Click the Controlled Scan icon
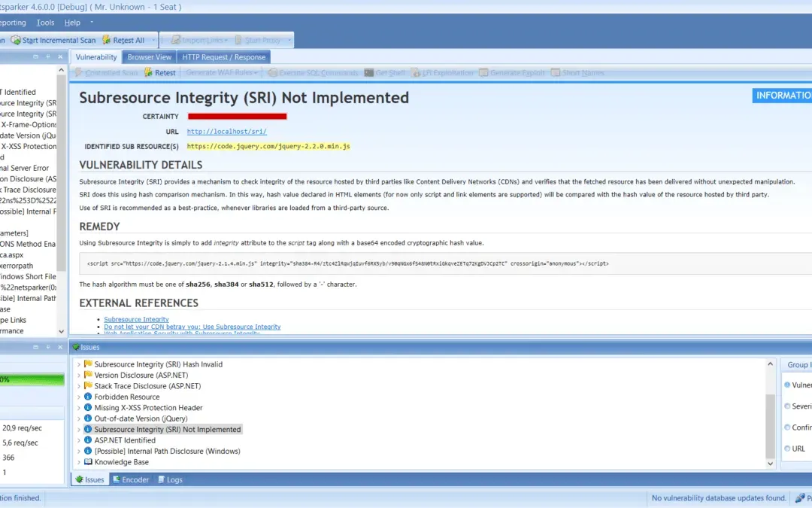 (79, 72)
